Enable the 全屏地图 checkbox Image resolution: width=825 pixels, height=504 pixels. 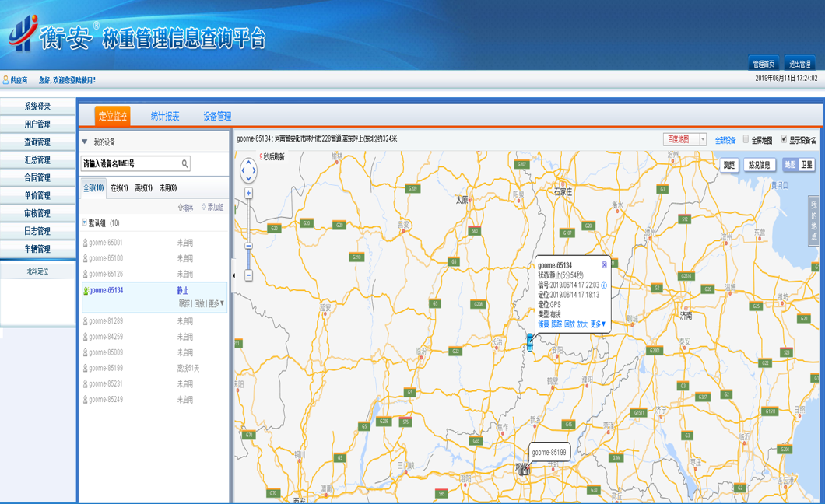[x=746, y=140]
